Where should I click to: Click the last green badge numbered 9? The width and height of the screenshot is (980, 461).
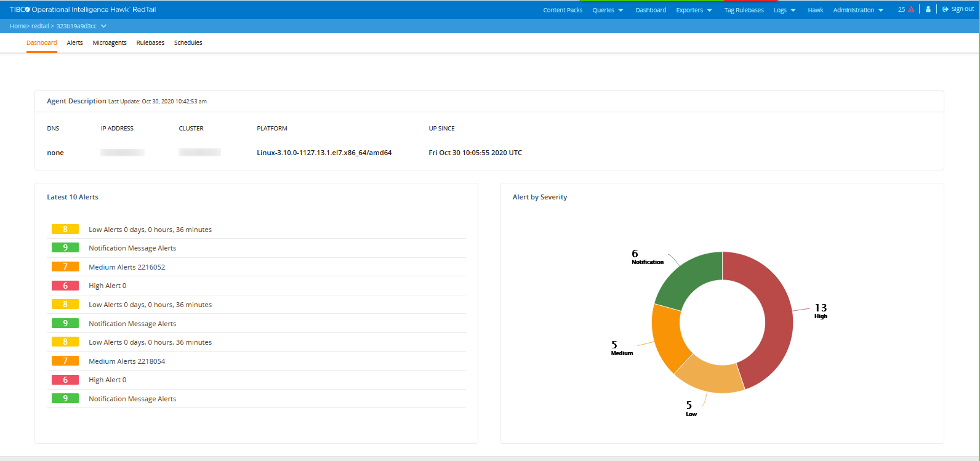tap(65, 398)
